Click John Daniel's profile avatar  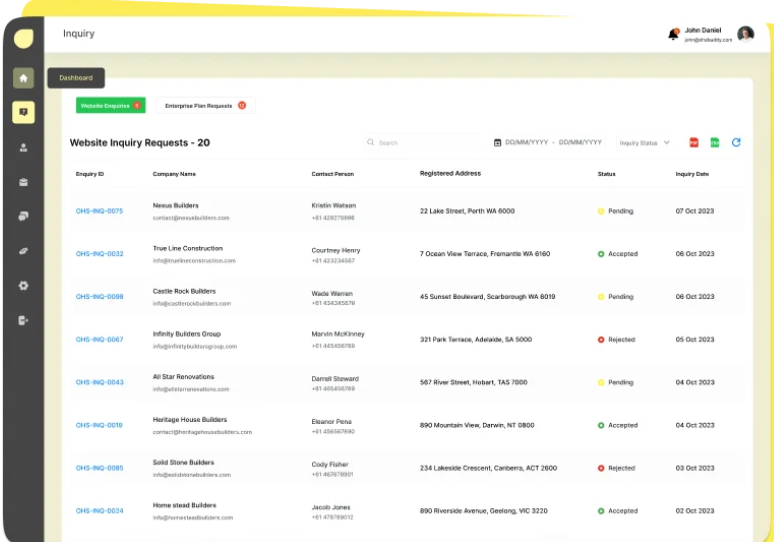[745, 34]
